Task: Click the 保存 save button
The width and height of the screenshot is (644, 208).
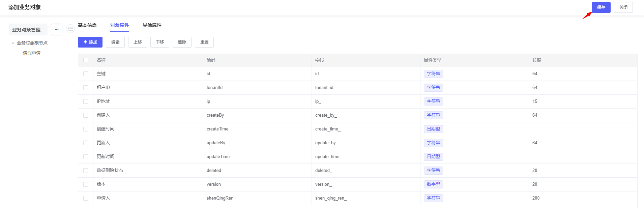Action: 601,7
